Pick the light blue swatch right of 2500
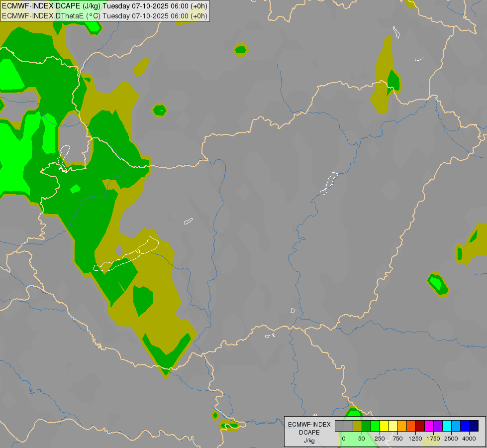 pos(456,426)
